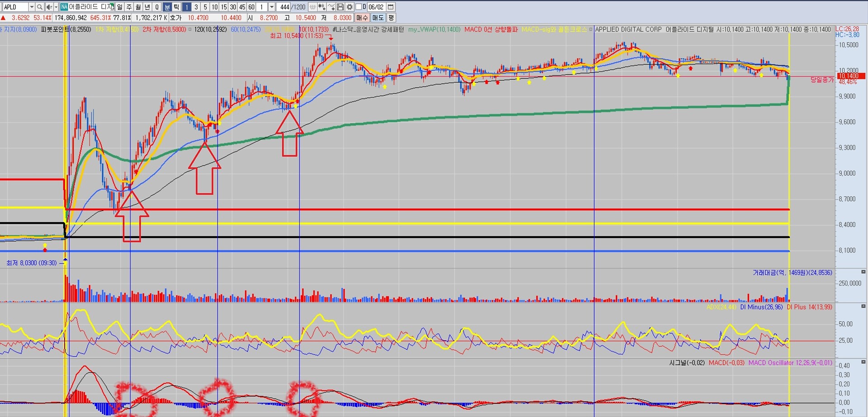Close the MACD indicator panel

(x=863, y=362)
